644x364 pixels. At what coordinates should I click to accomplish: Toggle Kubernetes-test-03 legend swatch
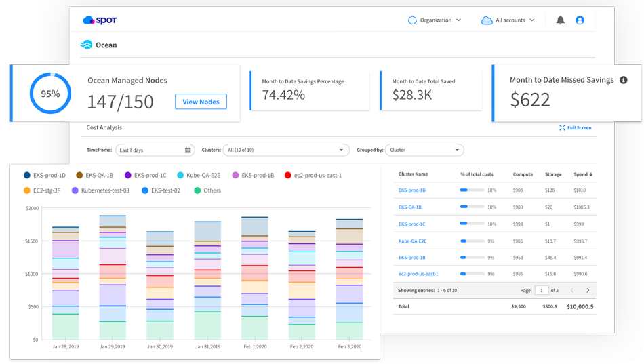pyautogui.click(x=75, y=190)
